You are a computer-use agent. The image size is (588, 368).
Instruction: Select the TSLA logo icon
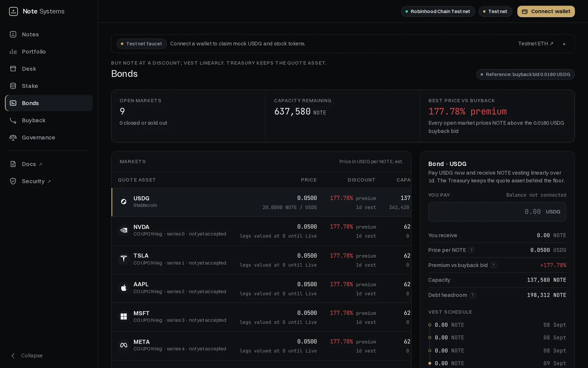[124, 259]
